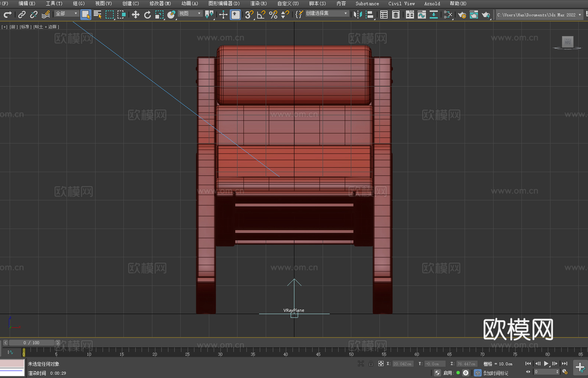Toggle Window/Crossing selection mode

click(122, 14)
